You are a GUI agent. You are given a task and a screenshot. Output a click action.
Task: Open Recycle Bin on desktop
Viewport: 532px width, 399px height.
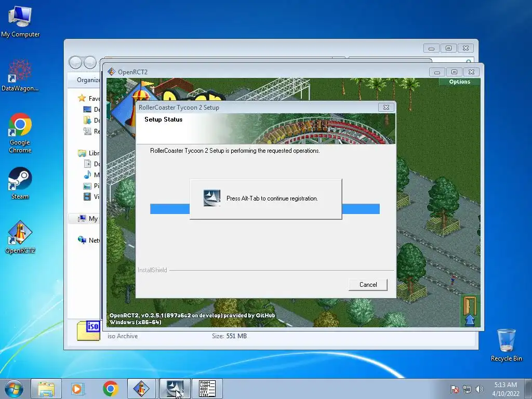point(506,345)
